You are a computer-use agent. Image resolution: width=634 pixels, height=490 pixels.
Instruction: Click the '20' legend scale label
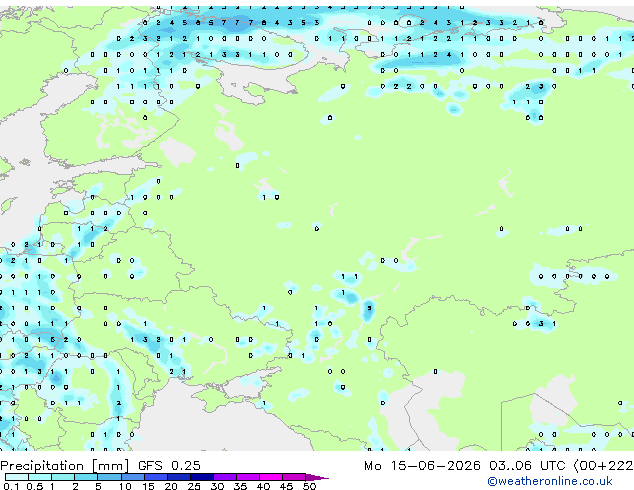point(171,486)
